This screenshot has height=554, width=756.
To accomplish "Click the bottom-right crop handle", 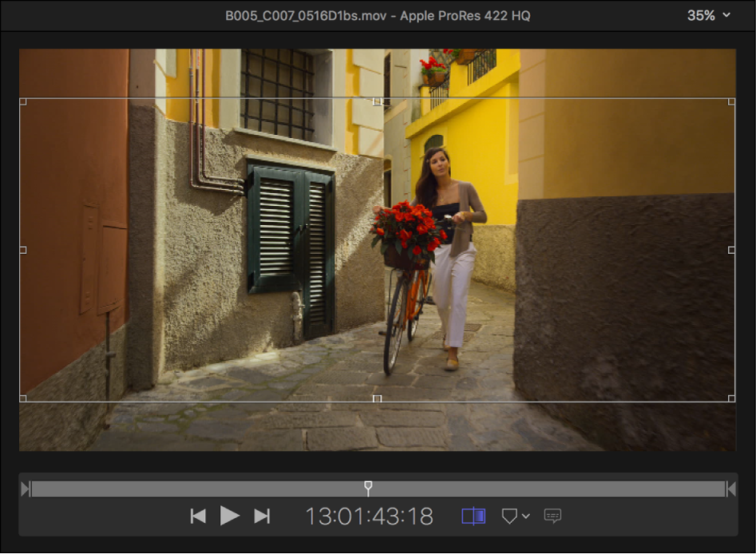I will click(731, 398).
